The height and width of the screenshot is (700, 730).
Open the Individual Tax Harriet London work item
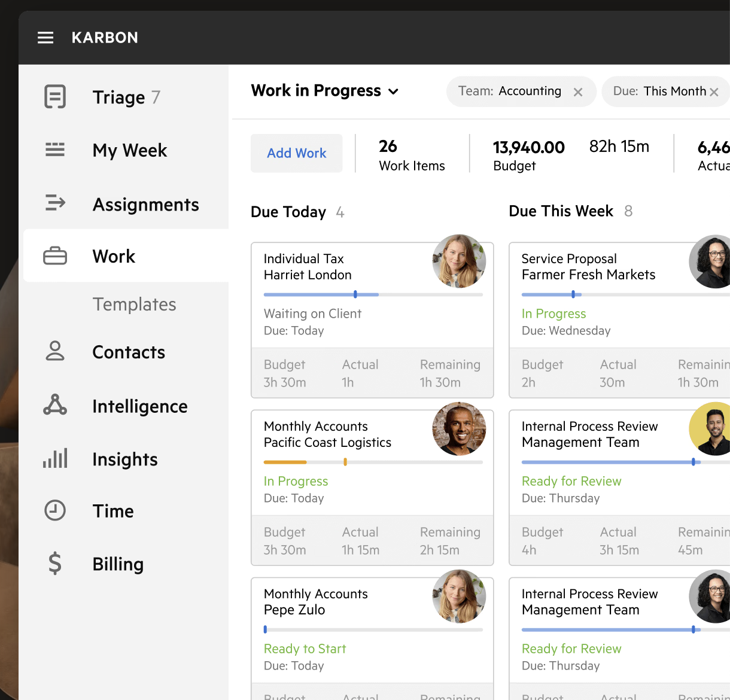coord(308,267)
